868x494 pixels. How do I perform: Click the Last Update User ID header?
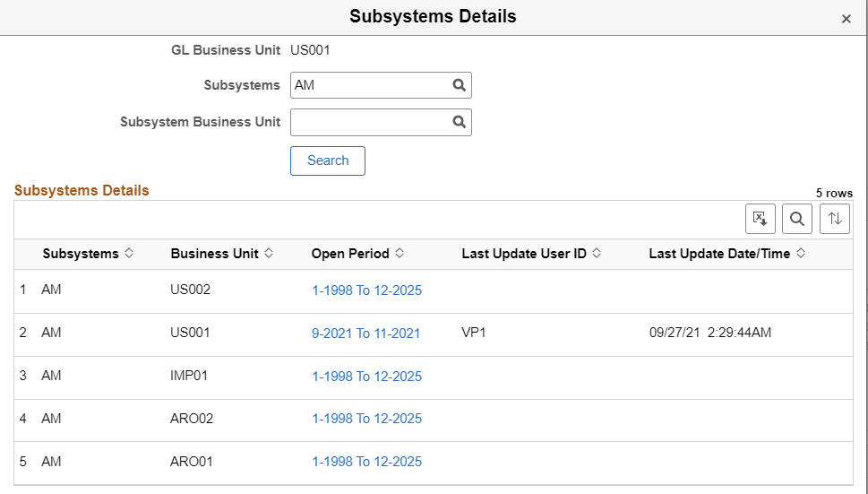524,254
